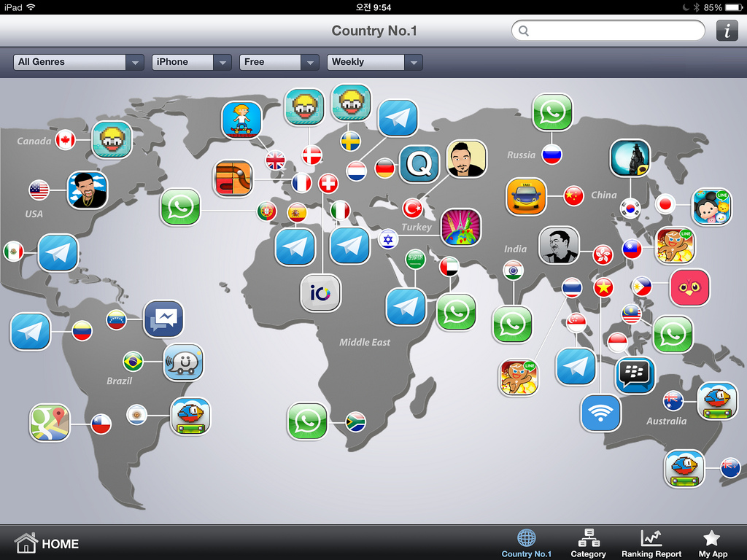This screenshot has height=560, width=747.
Task: Tap the Turkey flag
Action: pyautogui.click(x=413, y=208)
